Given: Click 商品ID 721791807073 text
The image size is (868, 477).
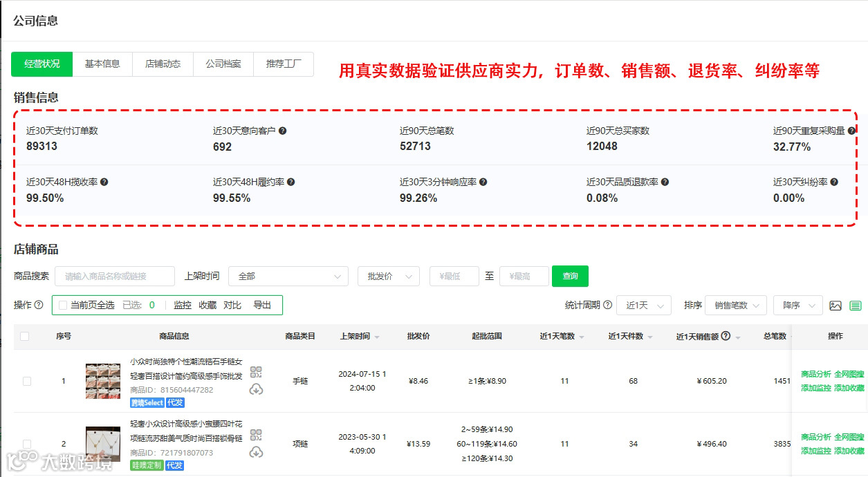Looking at the screenshot, I should coord(172,453).
